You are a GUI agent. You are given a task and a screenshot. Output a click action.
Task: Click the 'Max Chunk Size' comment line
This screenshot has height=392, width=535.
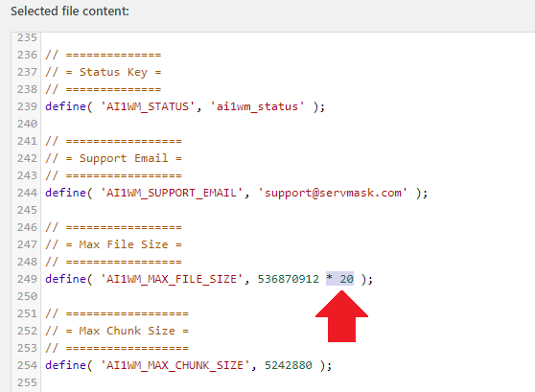pos(117,331)
